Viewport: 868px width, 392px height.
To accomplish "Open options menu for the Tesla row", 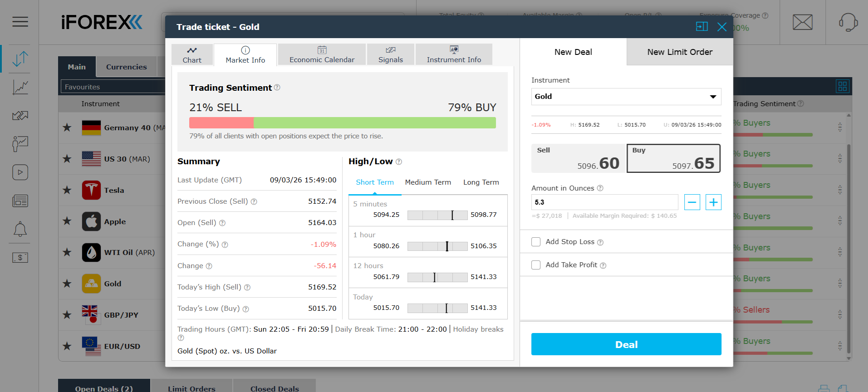I will (x=840, y=190).
